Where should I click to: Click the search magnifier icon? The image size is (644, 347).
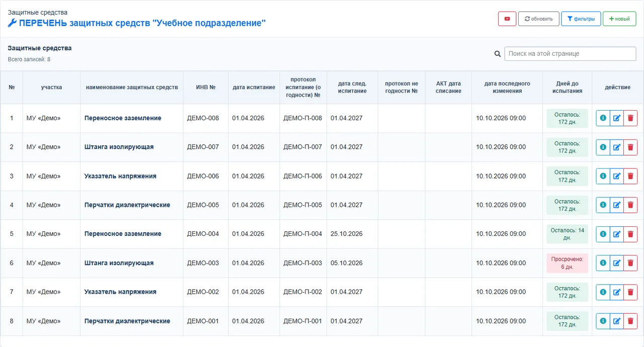498,54
